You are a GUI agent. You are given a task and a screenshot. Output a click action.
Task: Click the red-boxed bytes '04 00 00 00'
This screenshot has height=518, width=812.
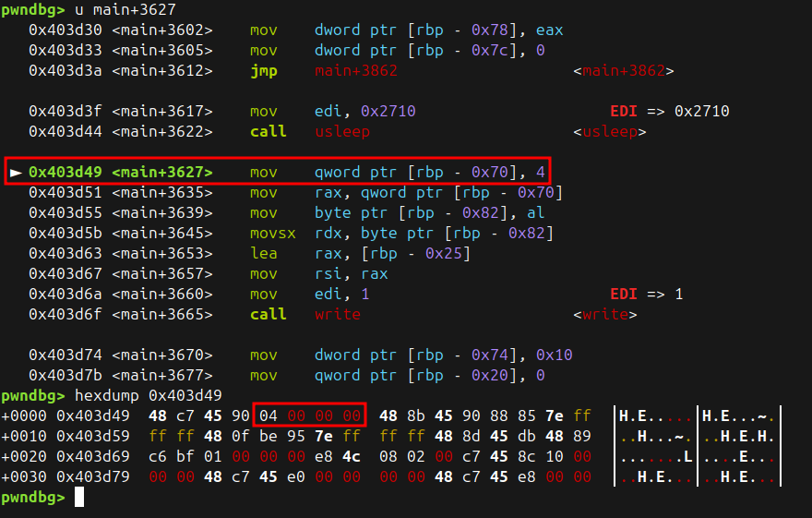click(309, 416)
